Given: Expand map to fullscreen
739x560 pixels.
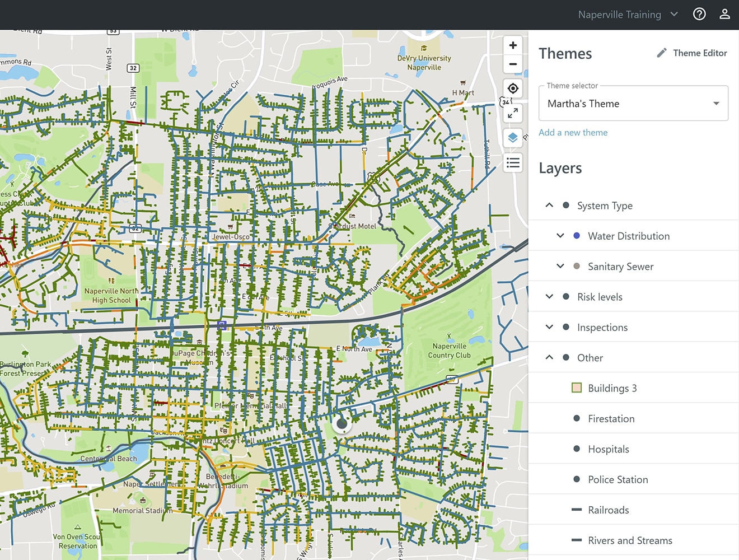Looking at the screenshot, I should [x=512, y=113].
